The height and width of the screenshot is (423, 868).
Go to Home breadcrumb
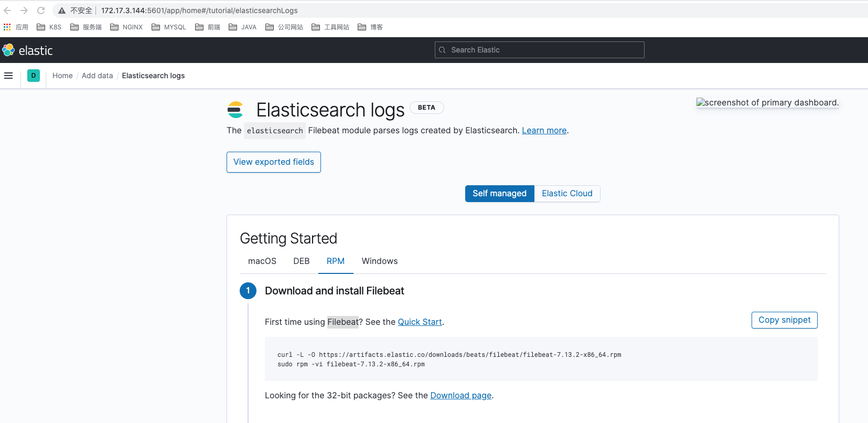coord(62,76)
